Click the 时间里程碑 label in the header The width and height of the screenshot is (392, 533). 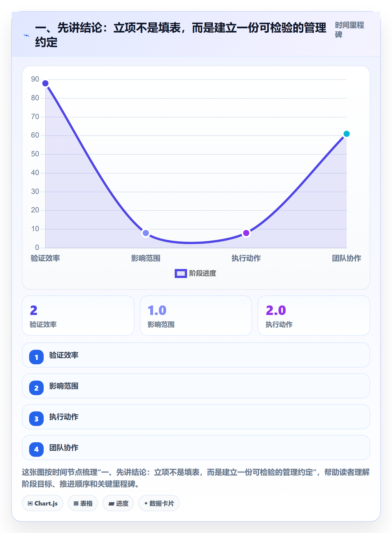pos(349,30)
